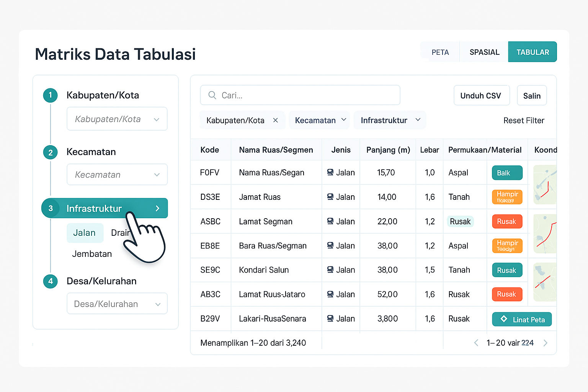Click the Unduh CSV button
This screenshot has width=588, height=392.
(481, 96)
